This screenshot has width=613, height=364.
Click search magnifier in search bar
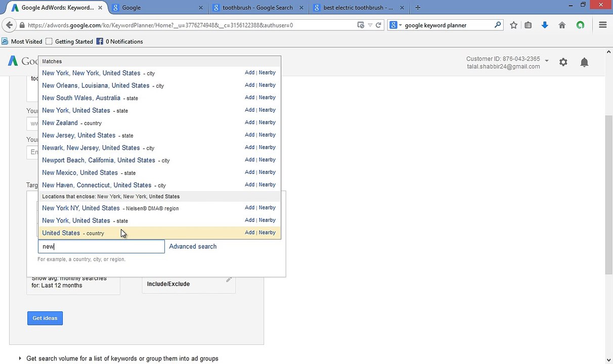[497, 25]
